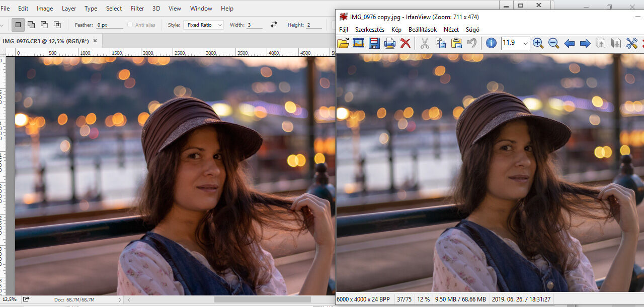The width and height of the screenshot is (644, 307).
Task: Open the IrfanView slideshow icon
Action: [358, 43]
